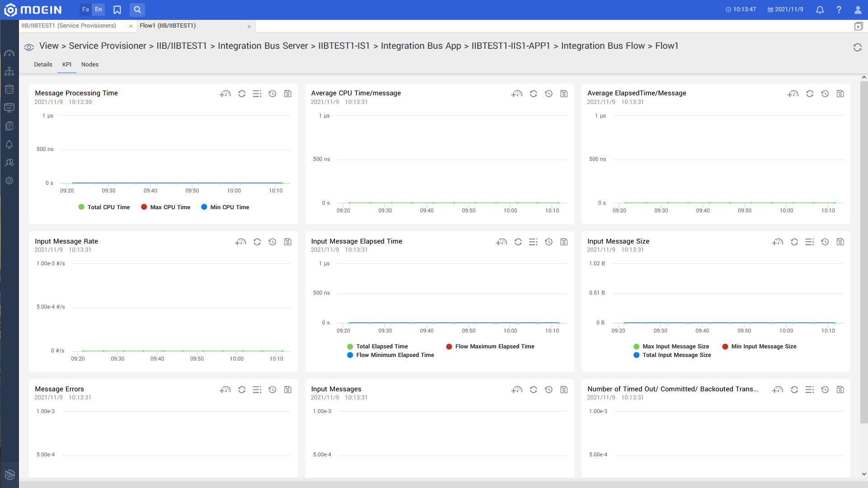Image resolution: width=868 pixels, height=488 pixels.
Task: Open legend list for Message Processing Time
Action: (257, 94)
